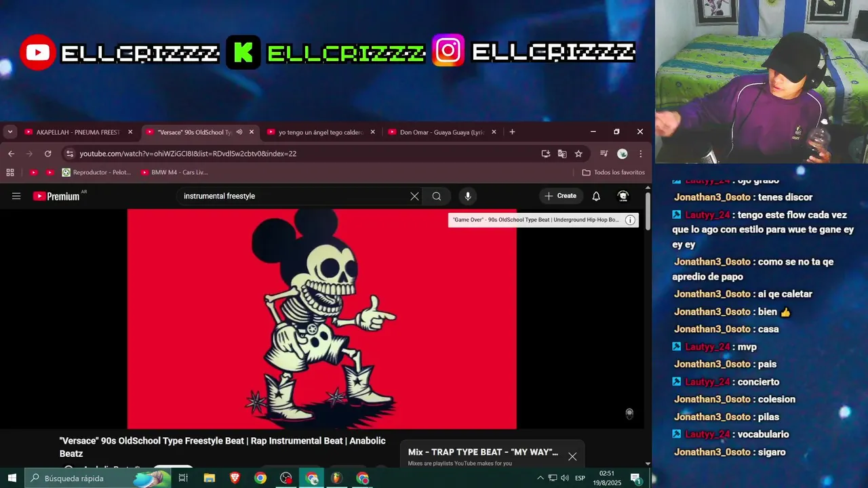Screen dimensions: 868x488
Task: Open the BMW M4 - Cars Liv... bookmark
Action: click(174, 173)
